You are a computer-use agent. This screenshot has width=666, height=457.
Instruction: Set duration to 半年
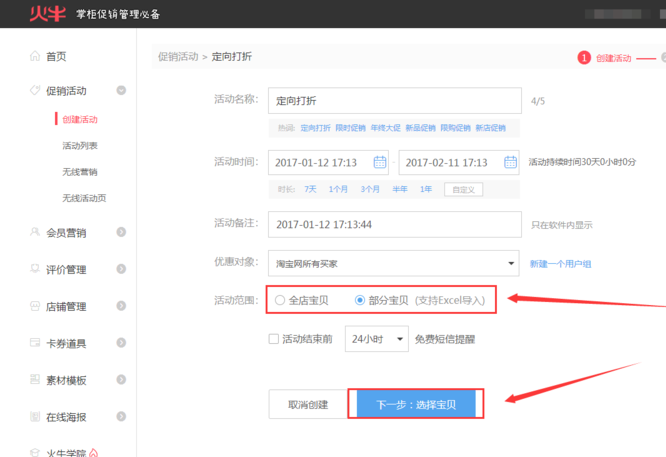[x=400, y=189]
